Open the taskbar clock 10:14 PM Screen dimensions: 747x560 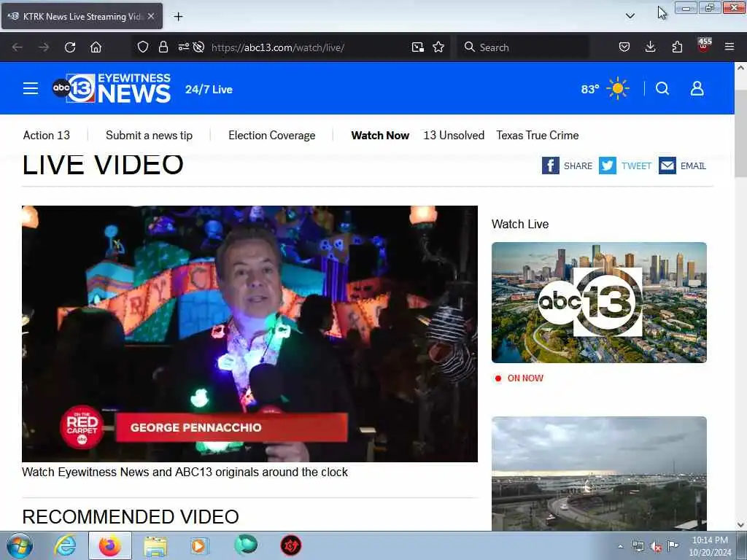click(x=710, y=546)
